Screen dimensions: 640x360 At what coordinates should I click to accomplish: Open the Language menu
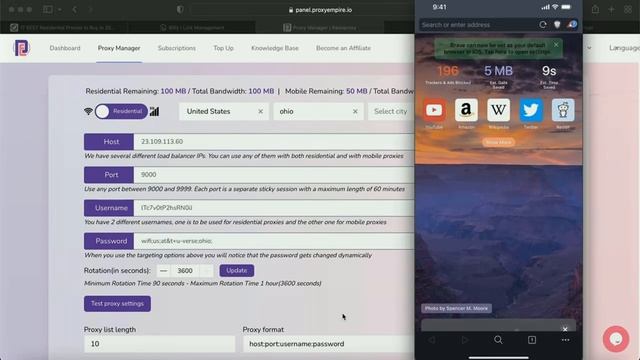(x=624, y=48)
